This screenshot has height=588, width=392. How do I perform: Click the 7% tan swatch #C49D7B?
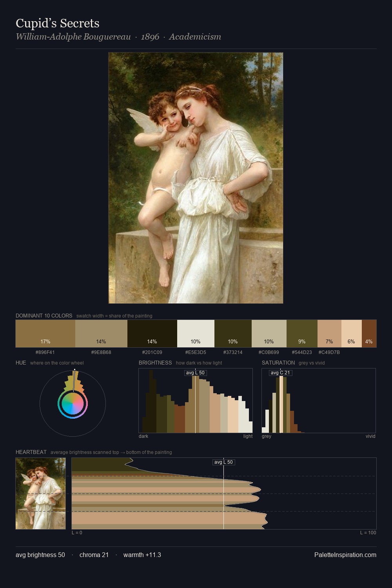coord(329,334)
